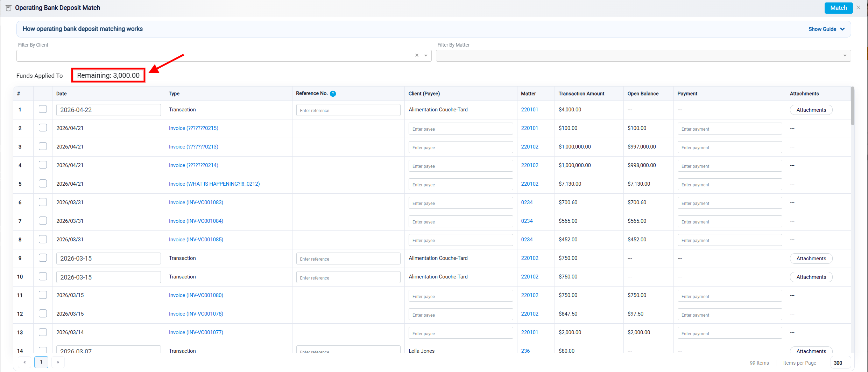This screenshot has height=372, width=868.
Task: Open Attachments for row 10 transaction
Action: [x=811, y=277]
